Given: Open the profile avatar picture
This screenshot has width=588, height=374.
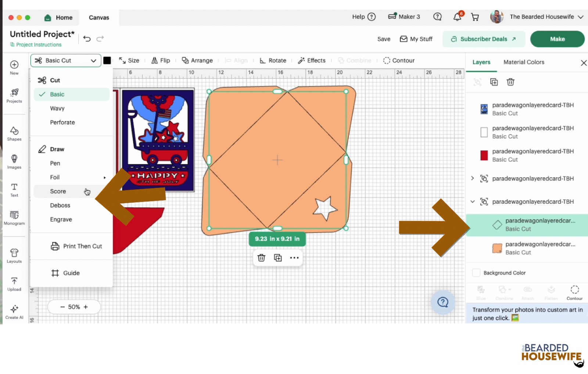Looking at the screenshot, I should tap(497, 17).
